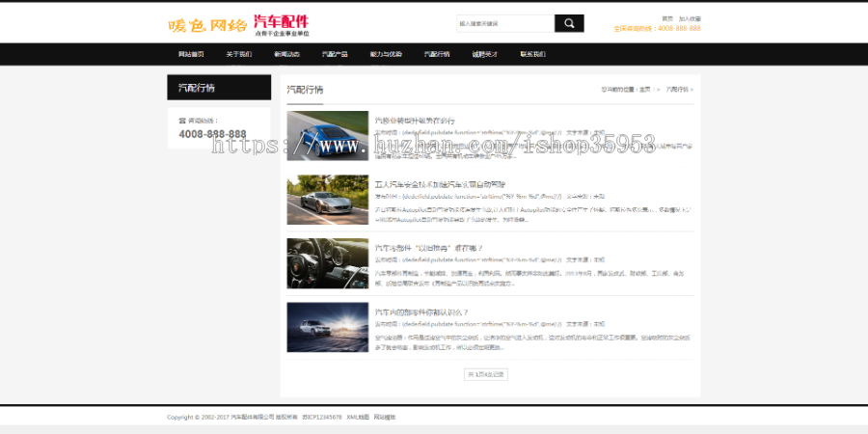Click the magnifier search button
This screenshot has height=434, width=868.
(569, 23)
